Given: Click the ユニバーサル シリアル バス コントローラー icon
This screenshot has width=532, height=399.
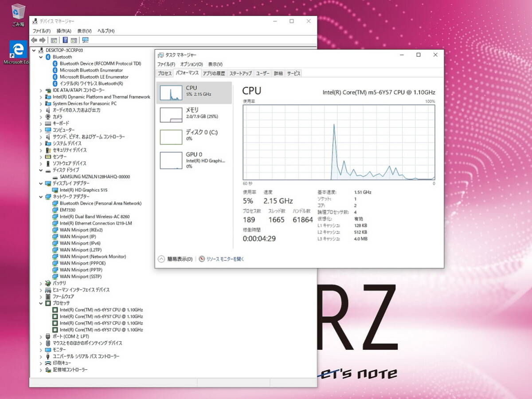Looking at the screenshot, I should [x=48, y=356].
